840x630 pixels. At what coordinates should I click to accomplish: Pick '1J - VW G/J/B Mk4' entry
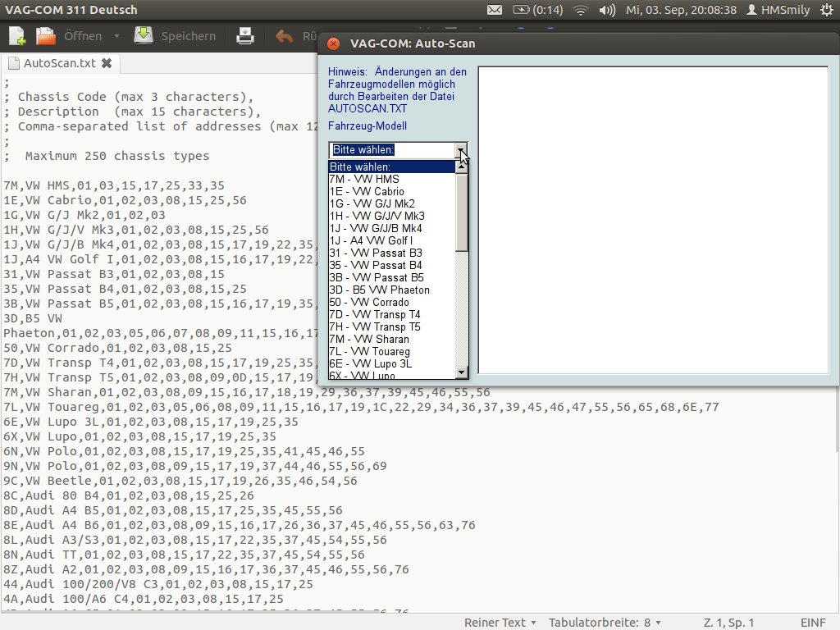tap(391, 228)
